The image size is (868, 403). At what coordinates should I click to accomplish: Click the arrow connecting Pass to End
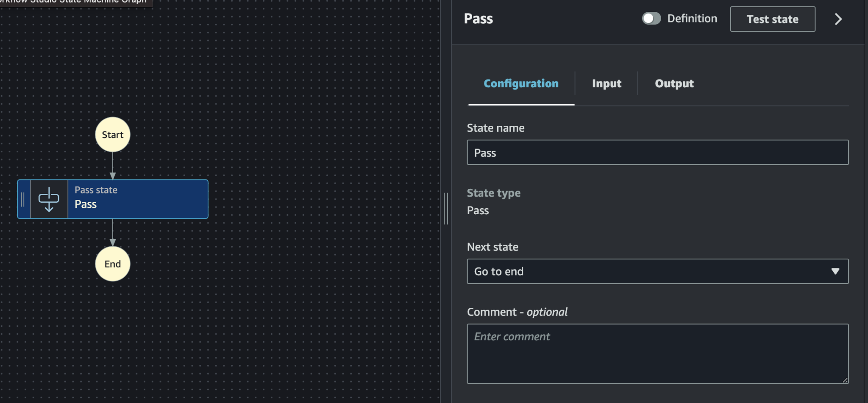[x=113, y=233]
